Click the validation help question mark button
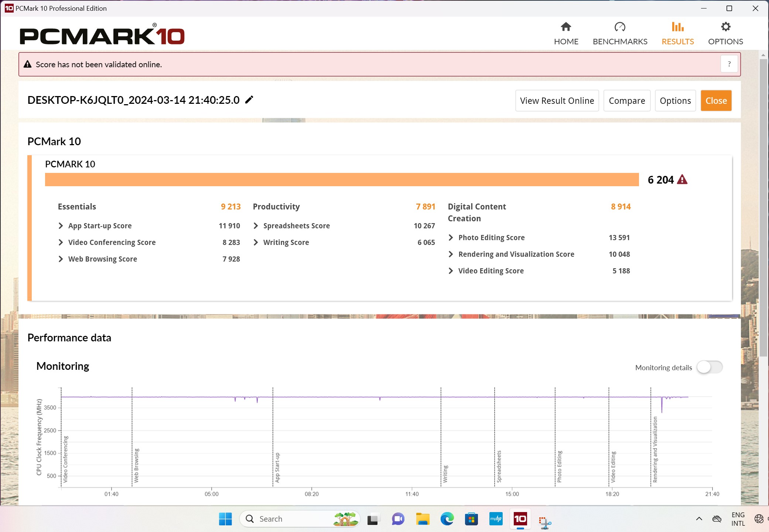This screenshot has height=532, width=769. tap(729, 64)
